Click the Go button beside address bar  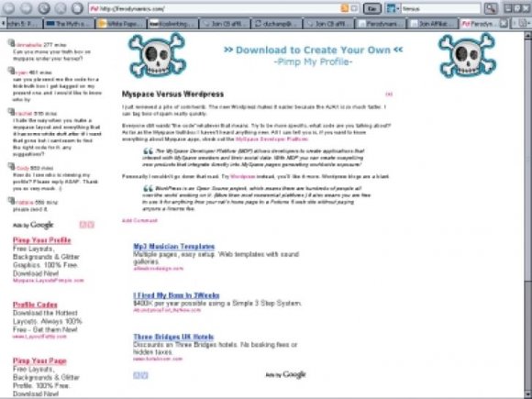tap(371, 8)
